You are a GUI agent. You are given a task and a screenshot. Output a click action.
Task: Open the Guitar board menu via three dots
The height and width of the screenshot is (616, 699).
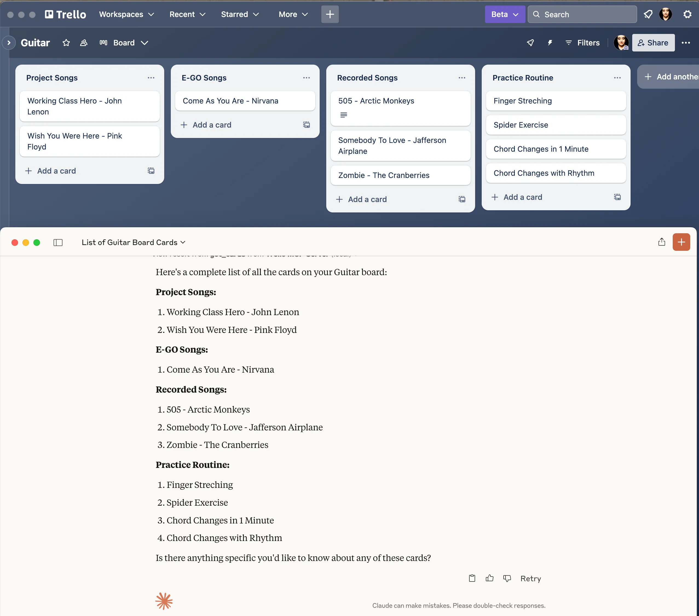687,43
